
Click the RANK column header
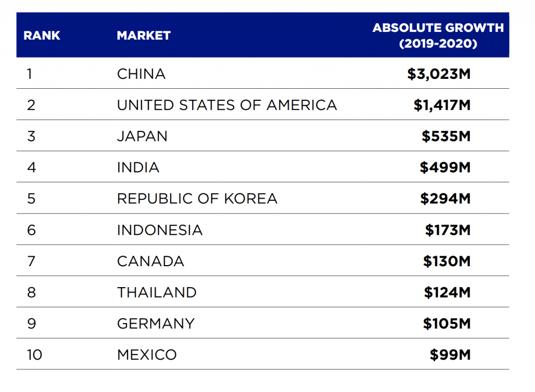tap(42, 35)
